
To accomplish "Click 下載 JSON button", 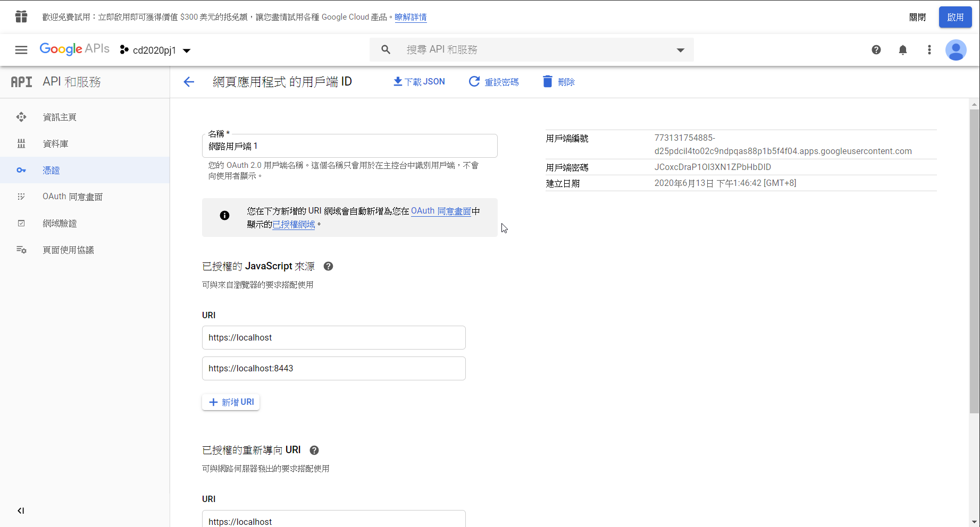I will [x=419, y=82].
